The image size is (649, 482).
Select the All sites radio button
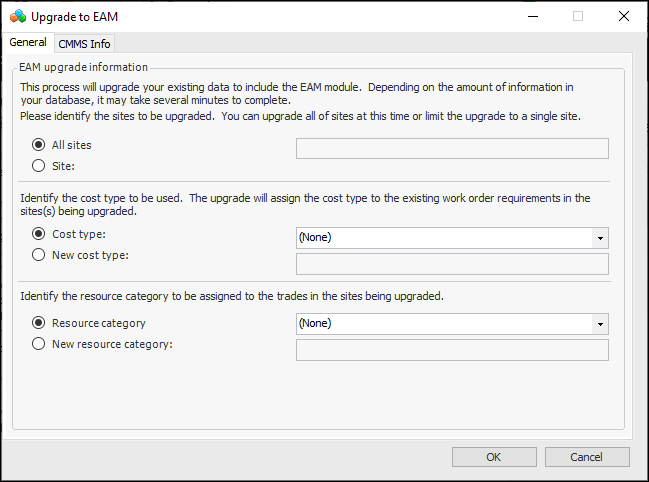click(x=39, y=145)
